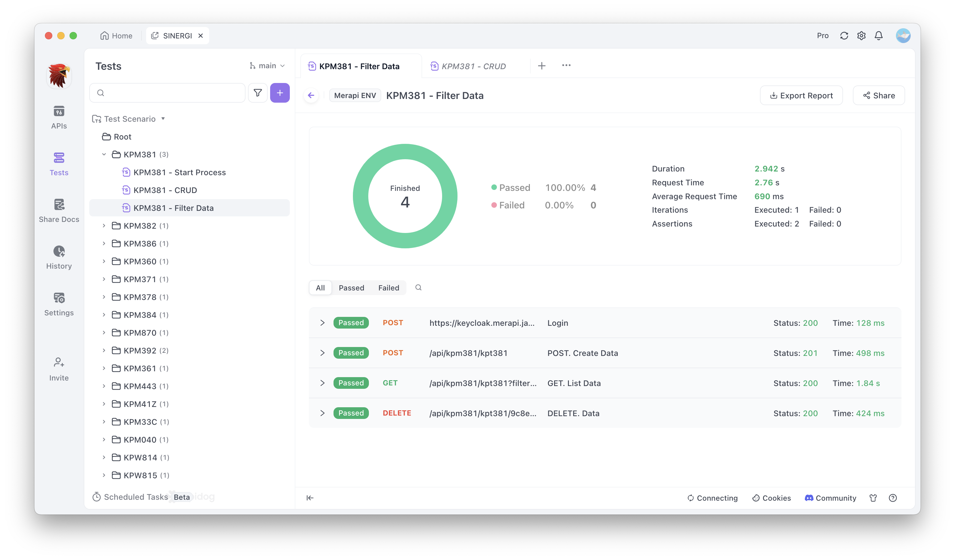
Task: Click the Share button
Action: [x=878, y=95]
